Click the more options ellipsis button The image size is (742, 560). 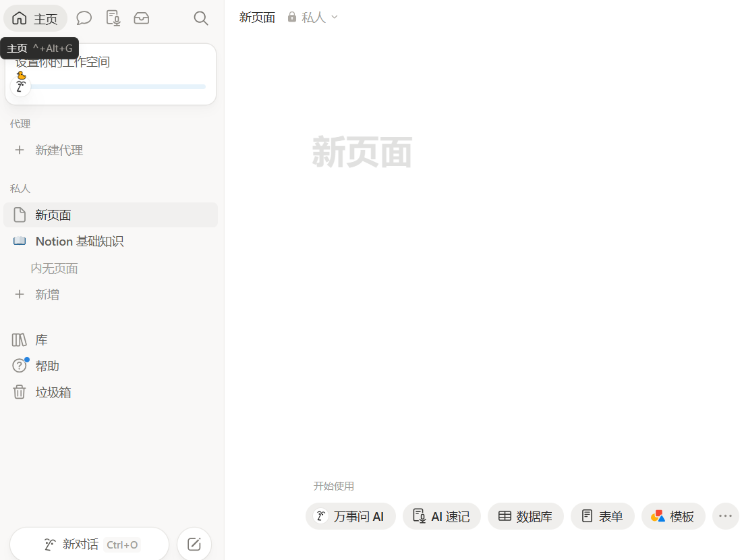[x=725, y=516]
